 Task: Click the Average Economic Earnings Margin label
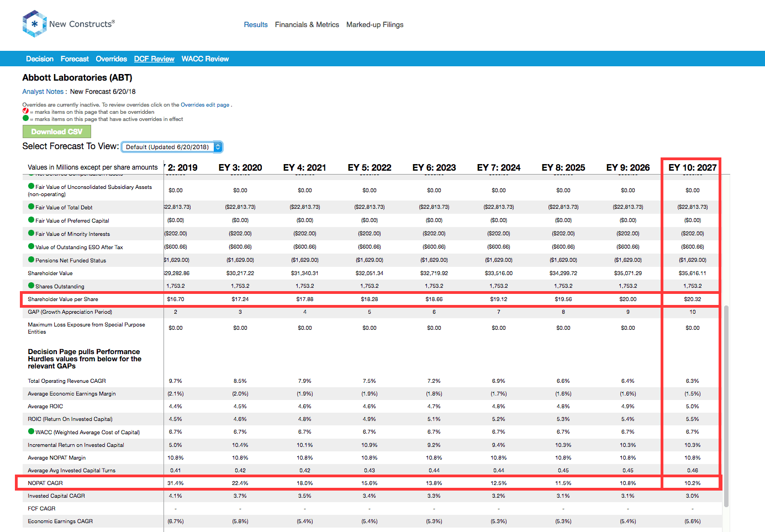coord(72,393)
